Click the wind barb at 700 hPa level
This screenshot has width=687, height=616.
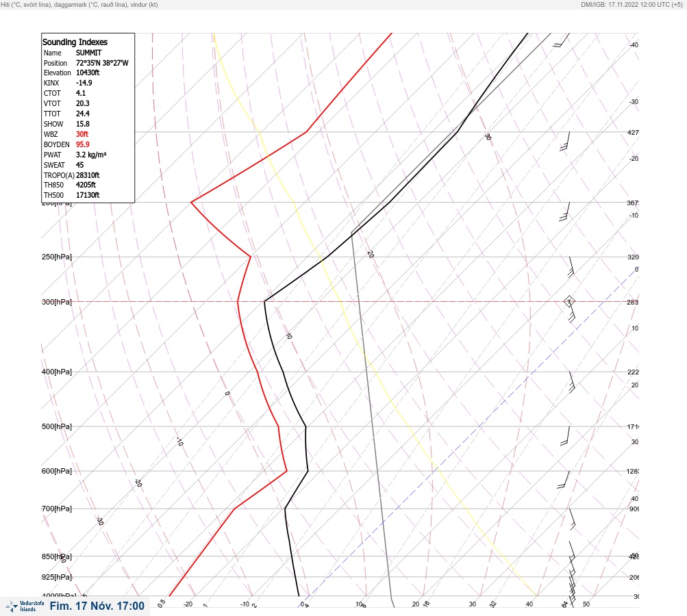[x=572, y=519]
